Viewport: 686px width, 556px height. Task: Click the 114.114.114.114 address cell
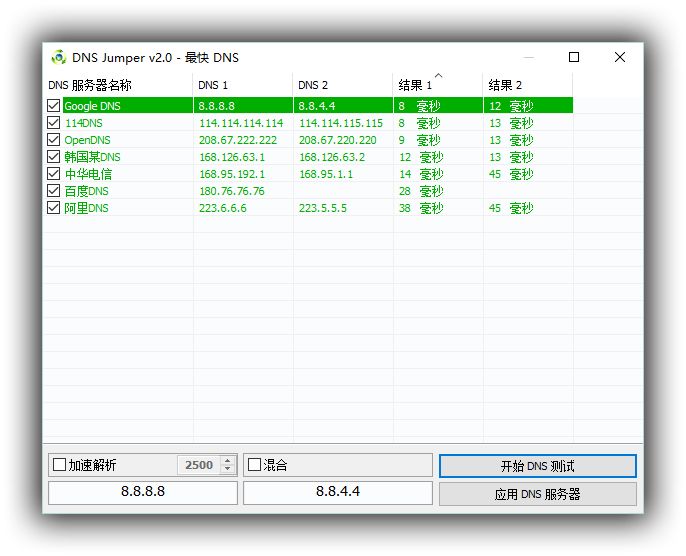click(241, 123)
